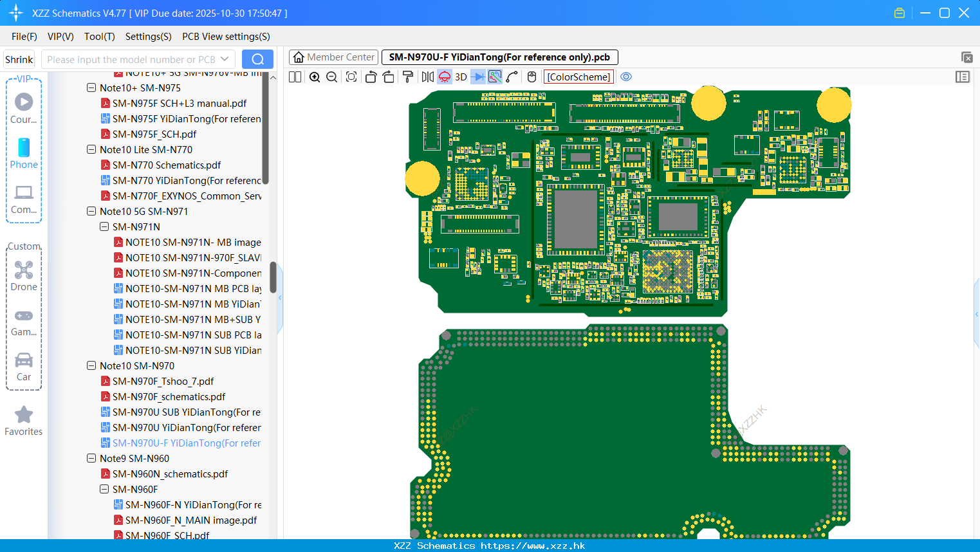Click the gift box icon in the title bar
The width and height of the screenshot is (980, 552).
[900, 13]
